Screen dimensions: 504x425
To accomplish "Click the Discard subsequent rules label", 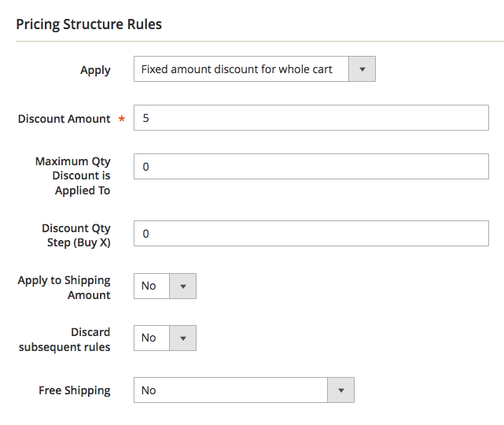I will tap(64, 339).
